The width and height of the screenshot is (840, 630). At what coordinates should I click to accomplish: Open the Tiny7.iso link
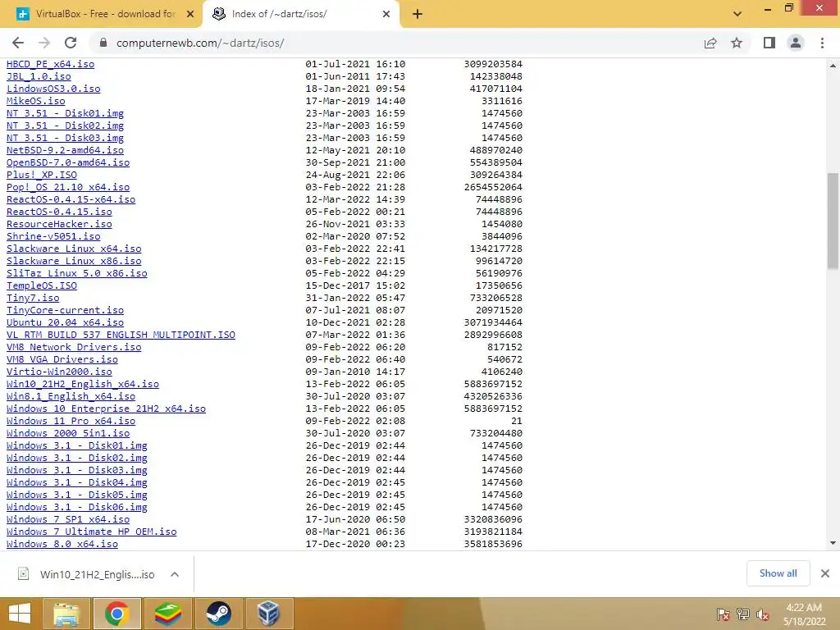click(x=33, y=298)
